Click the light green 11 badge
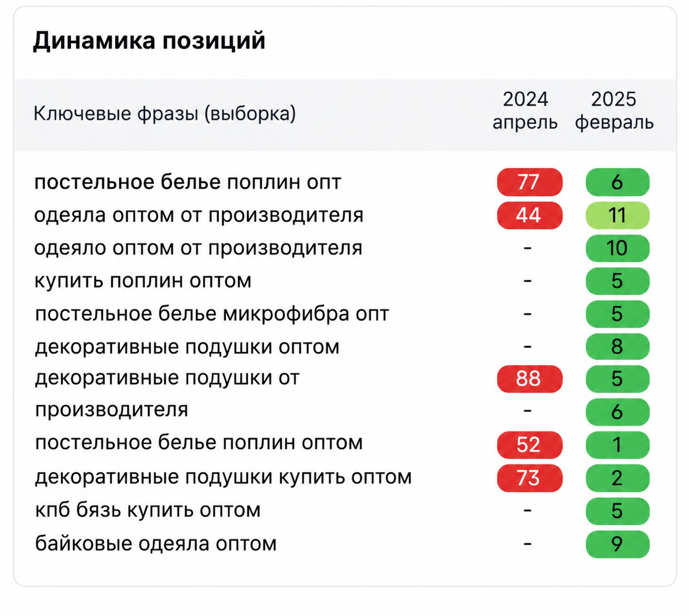 click(617, 215)
